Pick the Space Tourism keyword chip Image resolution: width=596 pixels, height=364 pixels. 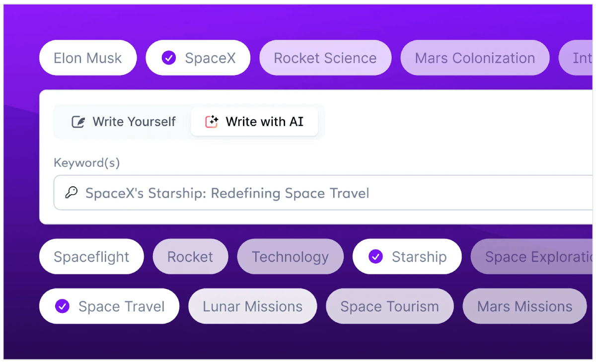coord(389,306)
